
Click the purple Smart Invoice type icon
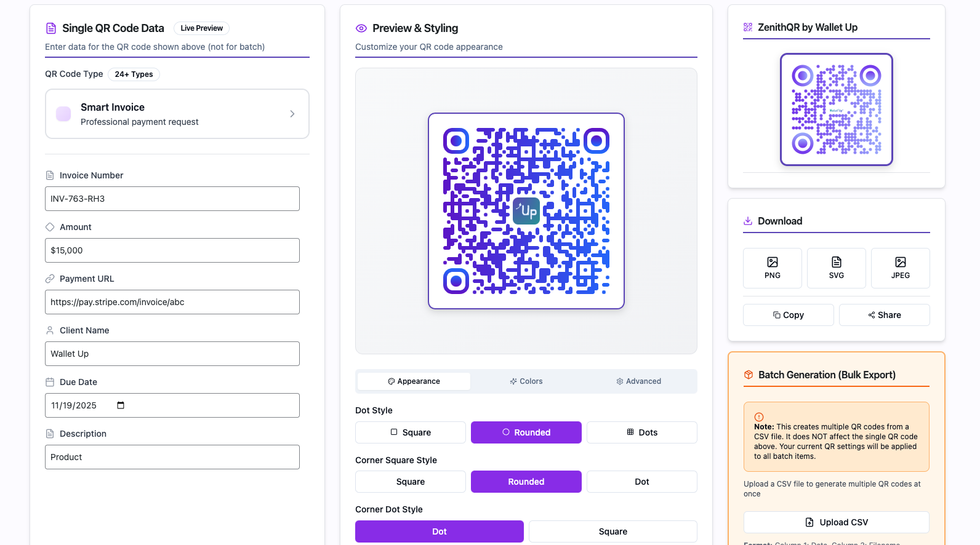point(63,114)
